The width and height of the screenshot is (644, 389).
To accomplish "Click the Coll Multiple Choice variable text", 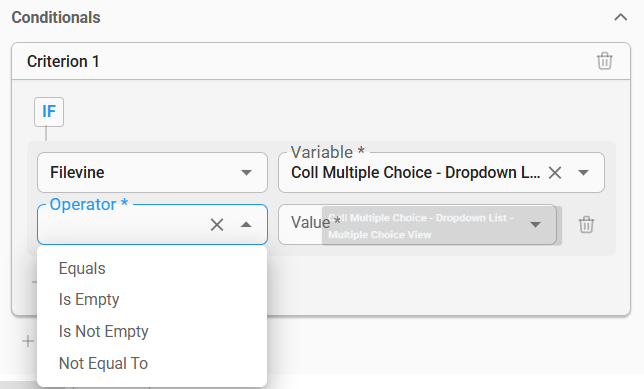I will pyautogui.click(x=415, y=173).
